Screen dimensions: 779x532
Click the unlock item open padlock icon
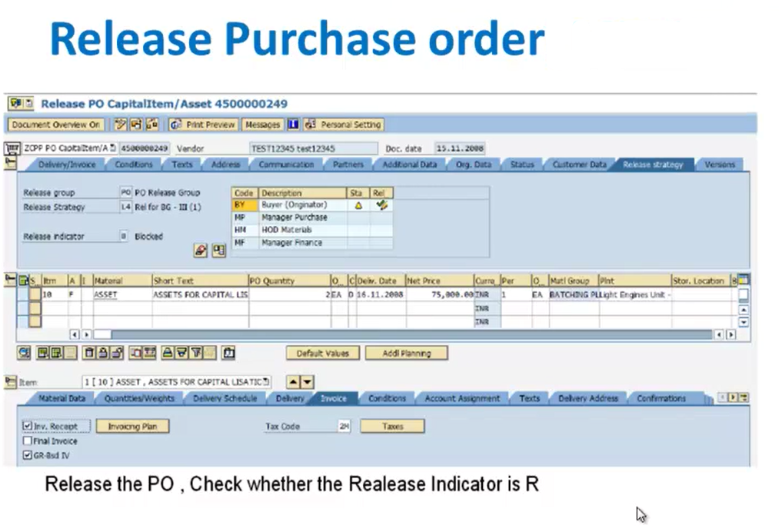(117, 353)
